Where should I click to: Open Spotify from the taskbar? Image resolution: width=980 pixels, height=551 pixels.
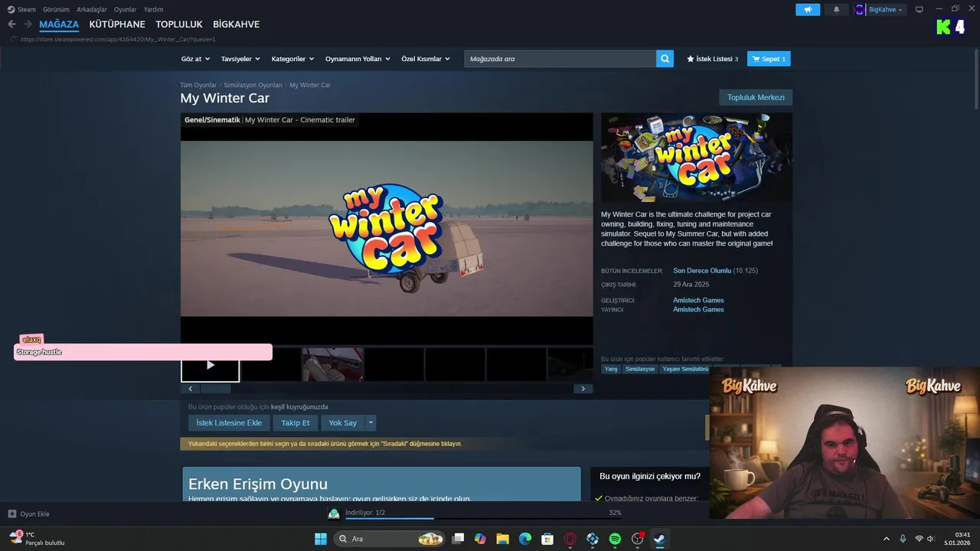pos(615,539)
